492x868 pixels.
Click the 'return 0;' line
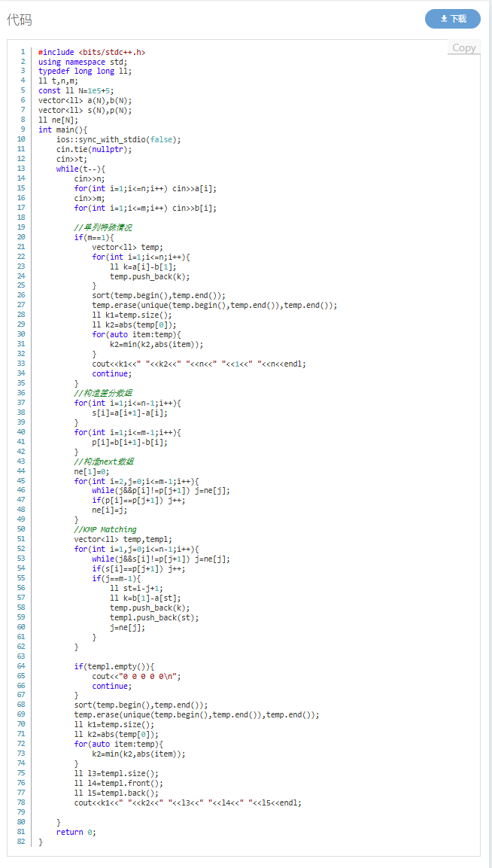(77, 832)
